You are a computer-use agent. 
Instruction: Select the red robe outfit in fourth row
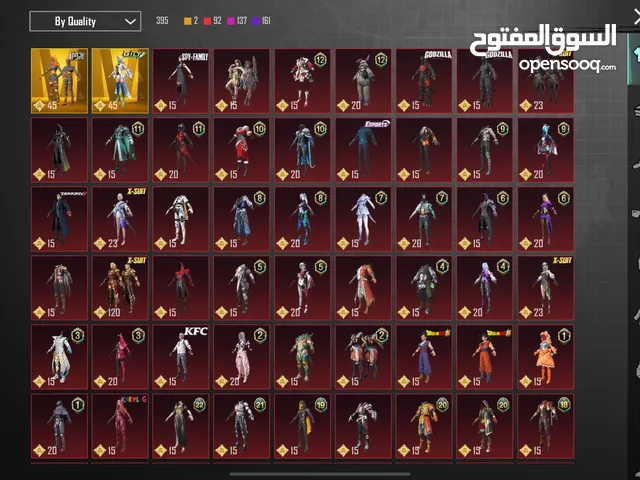coord(363,288)
